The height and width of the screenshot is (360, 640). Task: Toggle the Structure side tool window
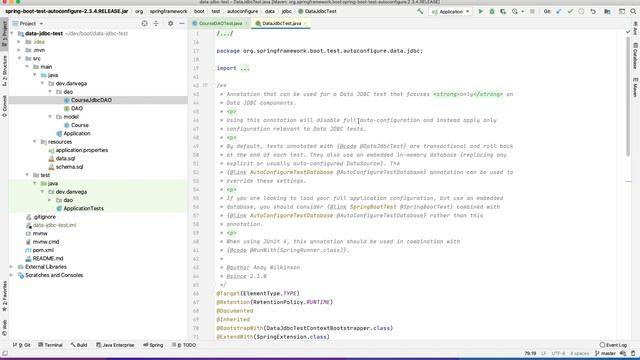point(4,71)
